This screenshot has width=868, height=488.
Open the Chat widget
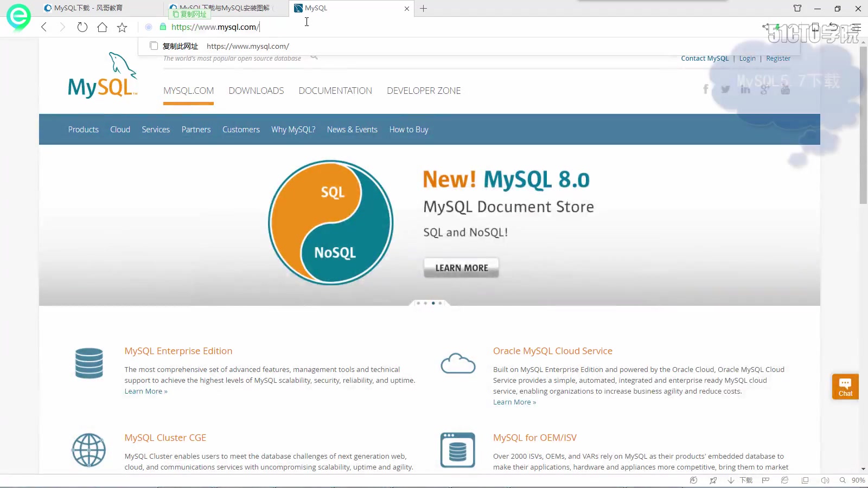tap(845, 387)
